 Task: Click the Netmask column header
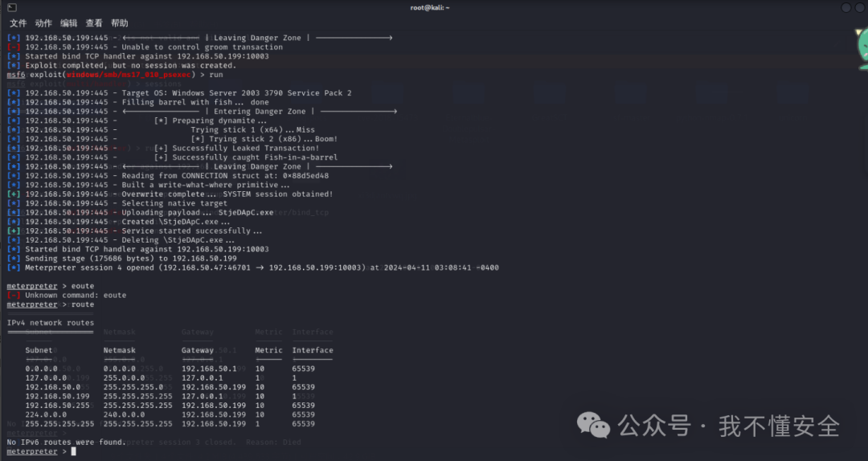coord(120,350)
